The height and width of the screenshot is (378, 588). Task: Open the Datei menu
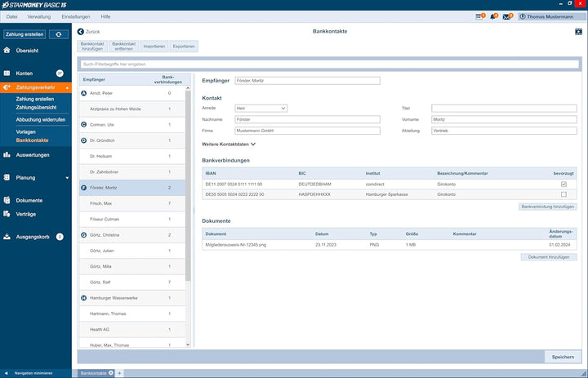11,16
